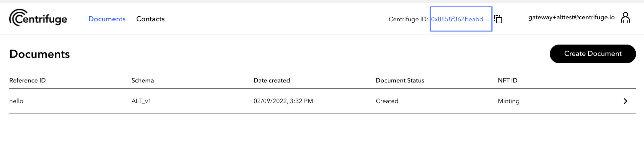This screenshot has height=153, width=644.
Task: Click the Document Status column header
Action: pos(400,80)
